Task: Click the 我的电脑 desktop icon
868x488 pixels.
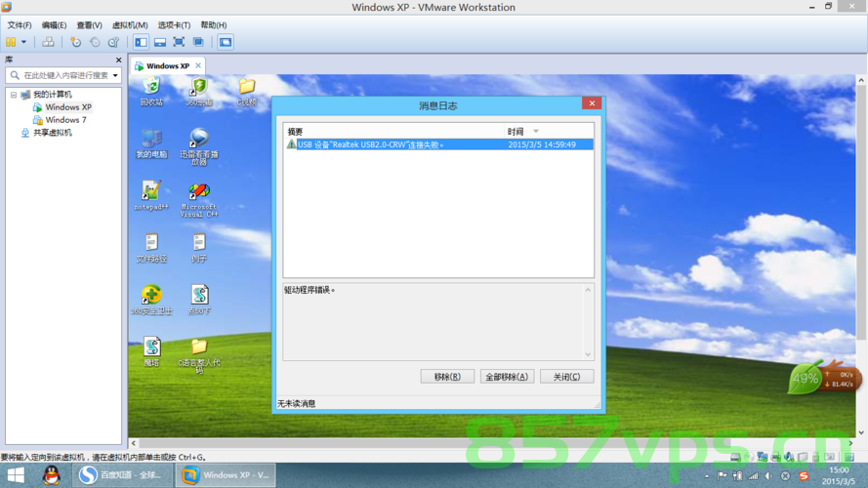Action: [151, 143]
